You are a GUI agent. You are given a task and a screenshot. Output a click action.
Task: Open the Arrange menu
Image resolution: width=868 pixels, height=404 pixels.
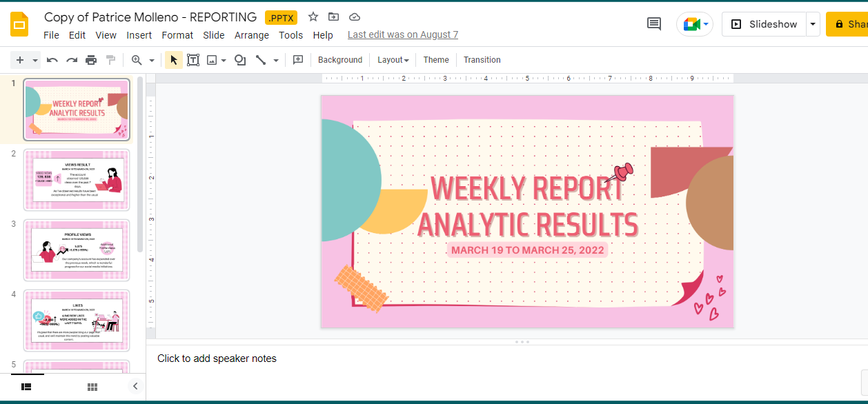252,35
